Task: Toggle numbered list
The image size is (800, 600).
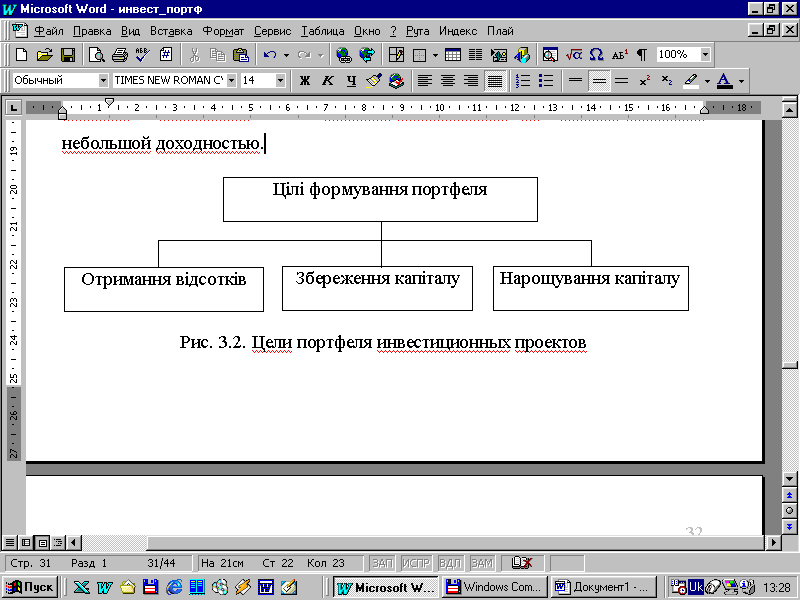Action: pos(523,81)
